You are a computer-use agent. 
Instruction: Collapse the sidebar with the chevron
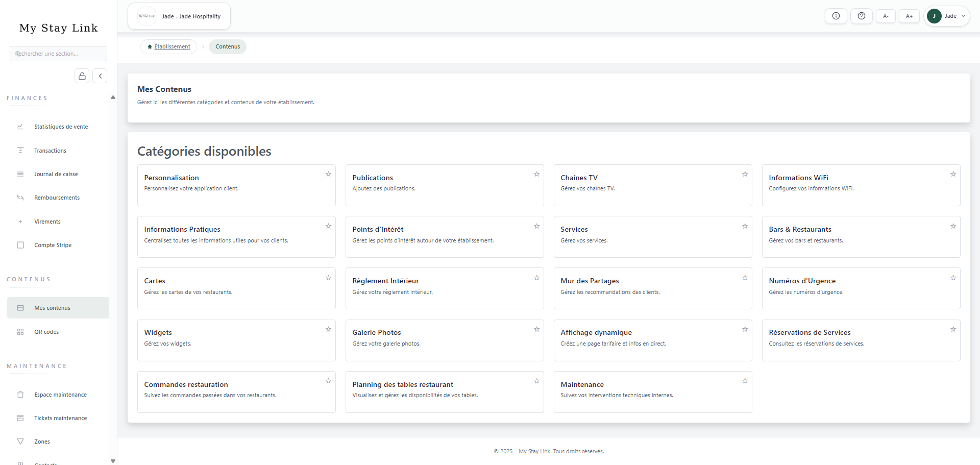pyautogui.click(x=100, y=76)
